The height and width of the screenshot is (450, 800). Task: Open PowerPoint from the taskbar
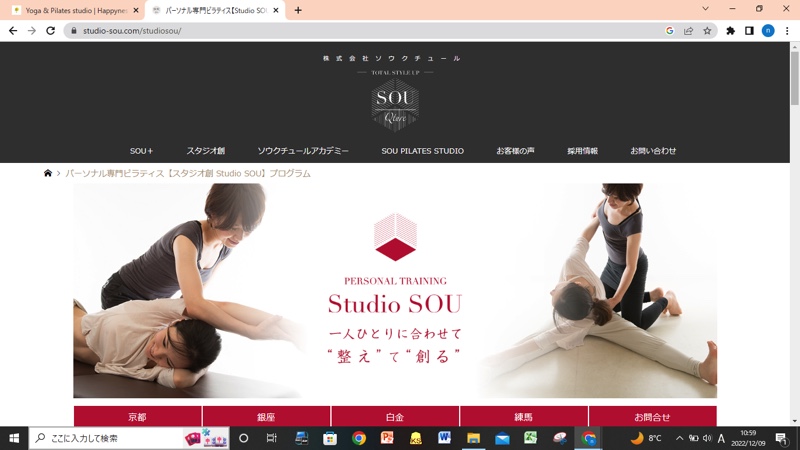click(387, 438)
